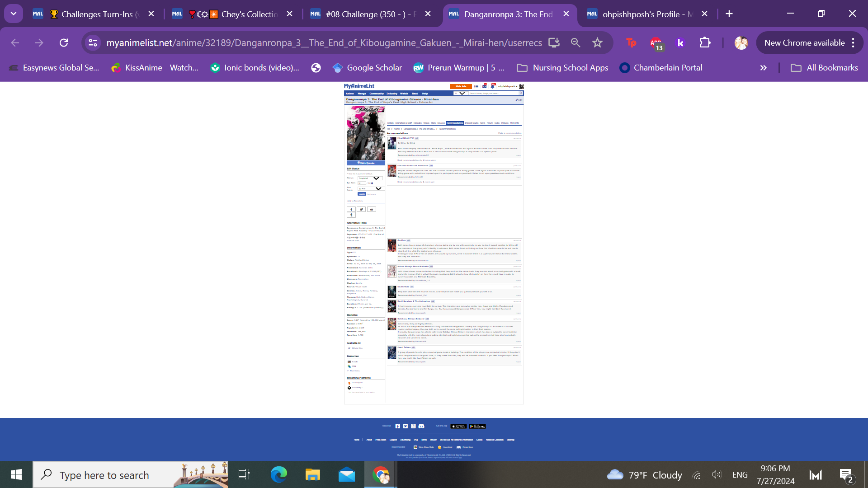This screenshot has height=488, width=868.
Task: Select the Recommendations page tab
Action: click(455, 123)
